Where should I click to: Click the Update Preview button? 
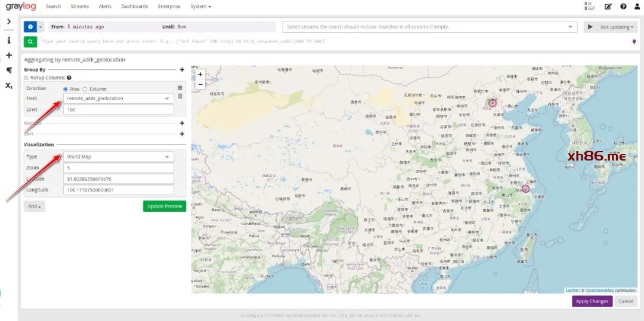[164, 206]
